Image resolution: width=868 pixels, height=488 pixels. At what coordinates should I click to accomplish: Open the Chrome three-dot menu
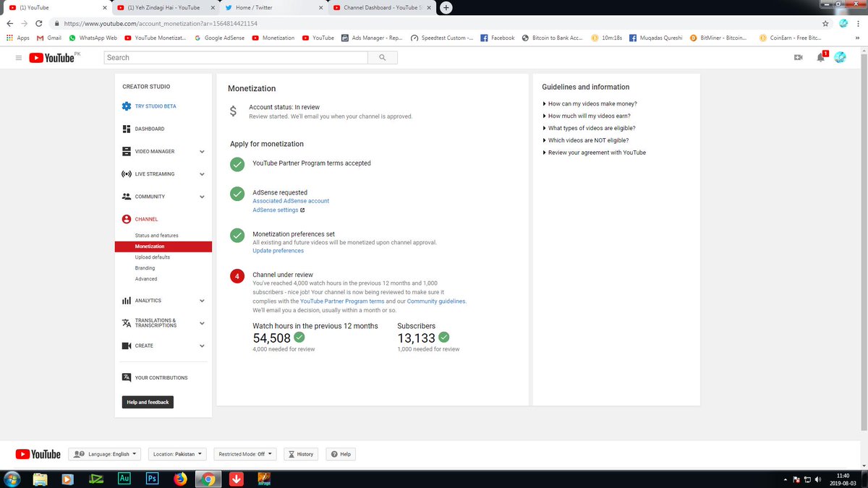[858, 23]
